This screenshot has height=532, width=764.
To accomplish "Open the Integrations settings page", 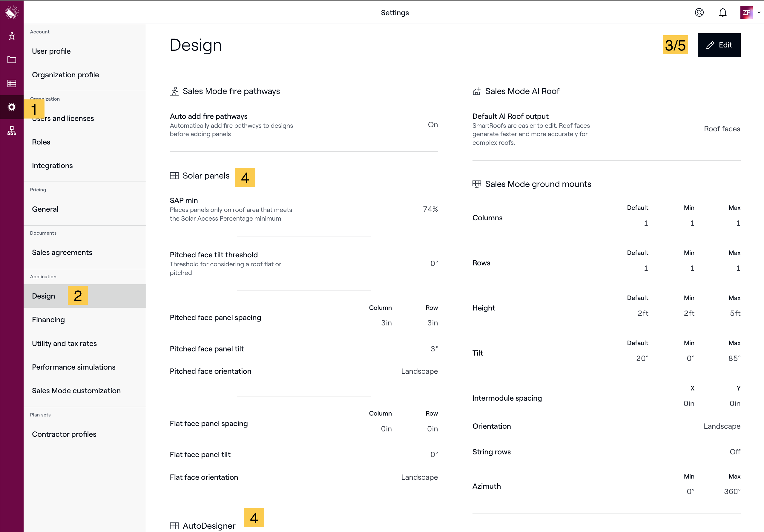I will click(x=52, y=166).
